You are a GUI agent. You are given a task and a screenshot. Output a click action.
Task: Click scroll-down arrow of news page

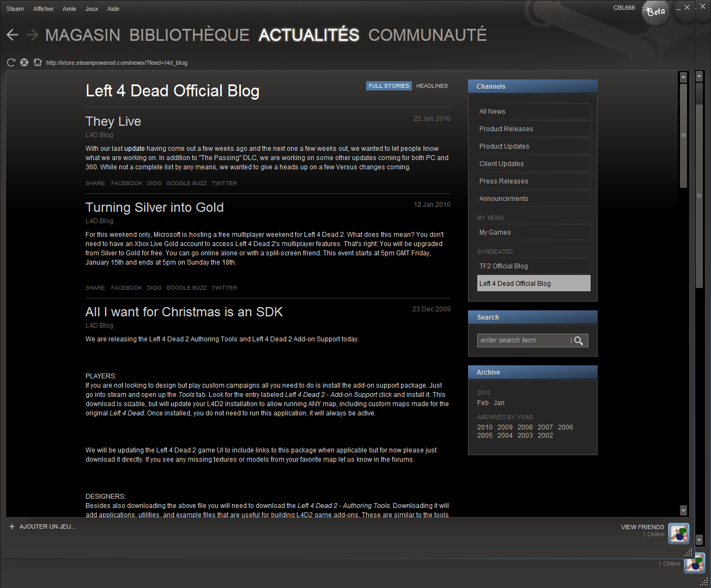pyautogui.click(x=683, y=510)
